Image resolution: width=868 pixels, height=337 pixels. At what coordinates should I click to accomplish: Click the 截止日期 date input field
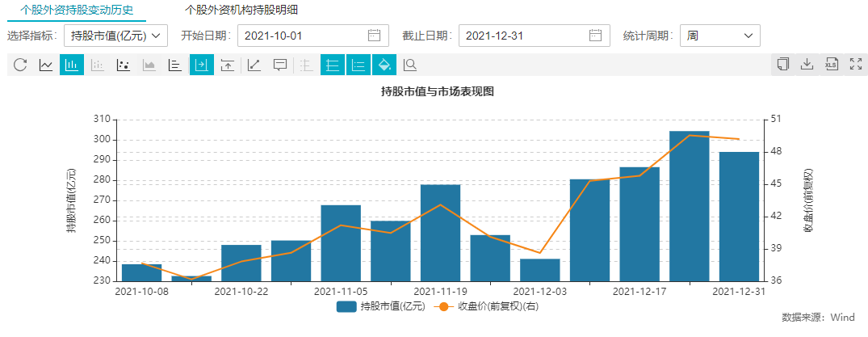(x=525, y=36)
